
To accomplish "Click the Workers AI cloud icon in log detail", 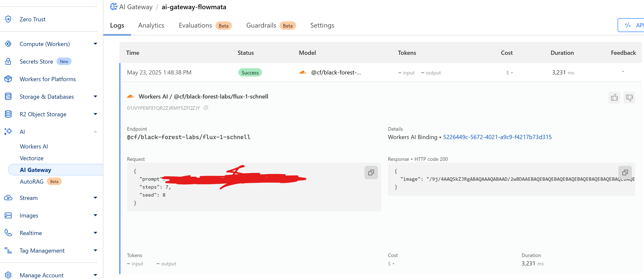I will click(x=131, y=96).
